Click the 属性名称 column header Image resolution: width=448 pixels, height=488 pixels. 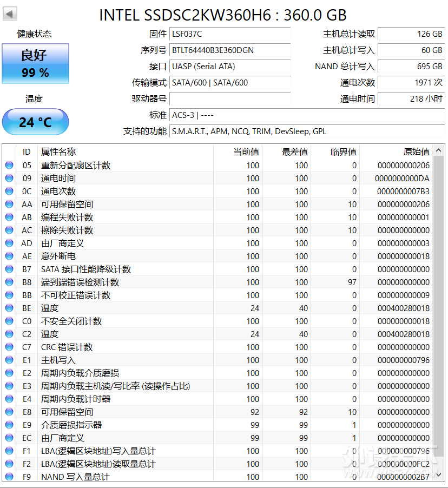tap(58, 151)
